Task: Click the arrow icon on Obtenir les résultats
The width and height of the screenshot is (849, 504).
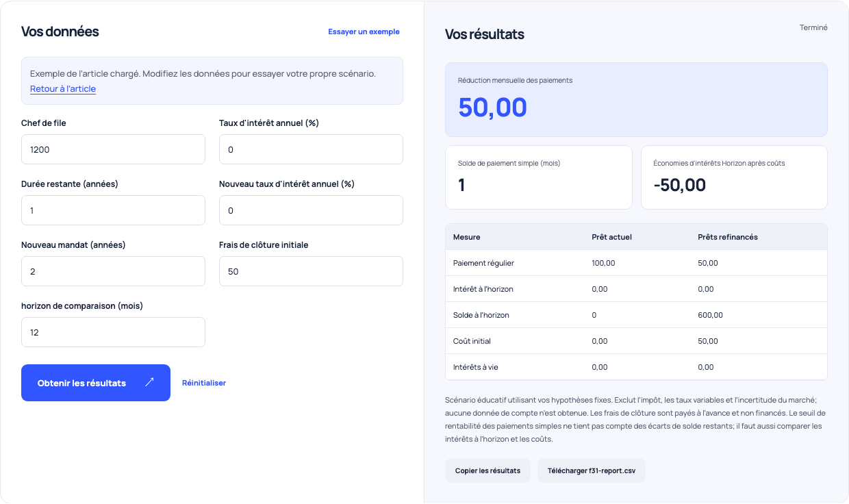Action: pyautogui.click(x=149, y=383)
